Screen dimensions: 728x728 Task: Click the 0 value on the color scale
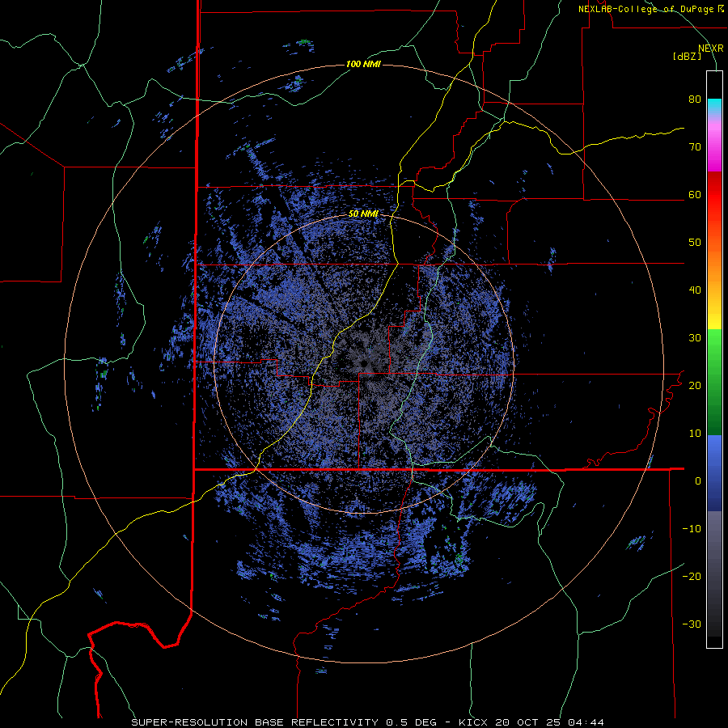click(x=698, y=481)
